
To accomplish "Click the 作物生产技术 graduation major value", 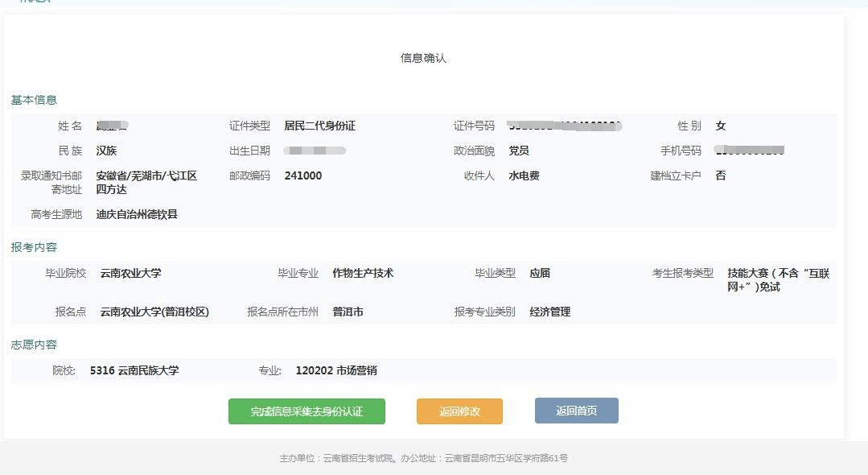I will (363, 273).
